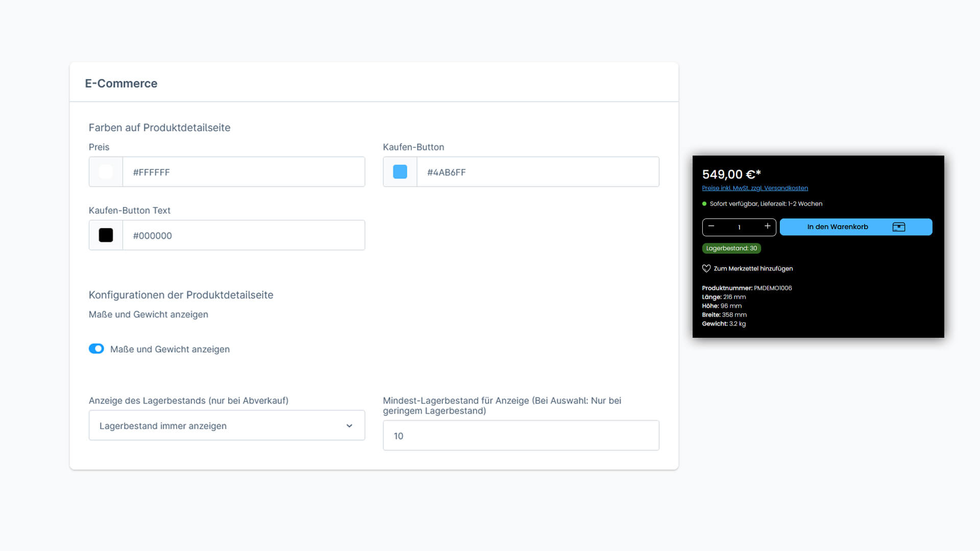Open the black Kaufen-Button Text color swatch

point(106,235)
